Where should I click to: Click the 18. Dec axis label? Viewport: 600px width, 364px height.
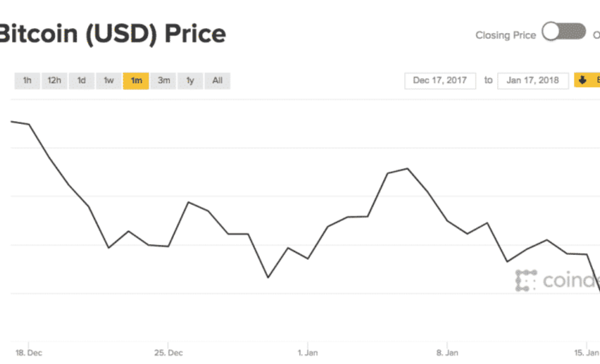click(x=29, y=352)
